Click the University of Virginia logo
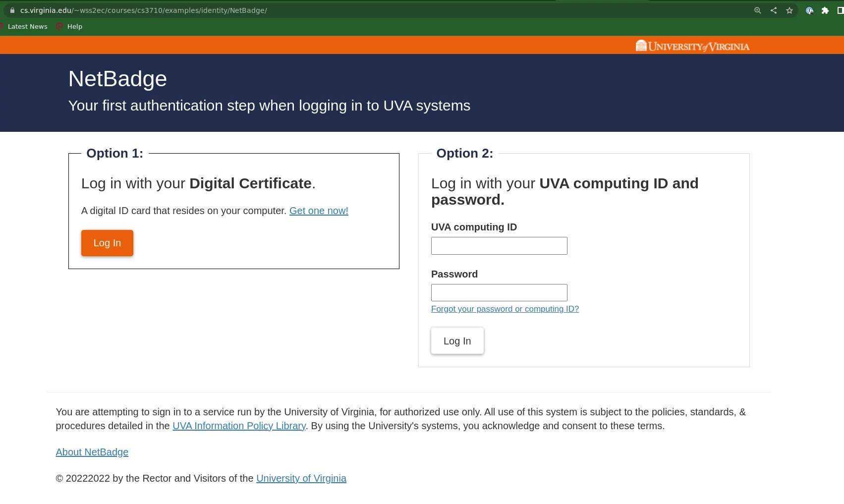The height and width of the screenshot is (504, 844). tap(692, 46)
